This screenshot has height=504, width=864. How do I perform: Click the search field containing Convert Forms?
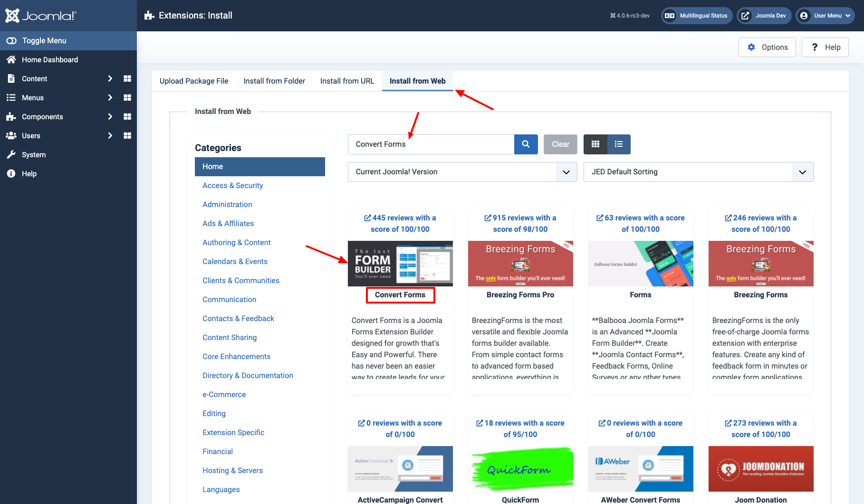click(x=431, y=144)
